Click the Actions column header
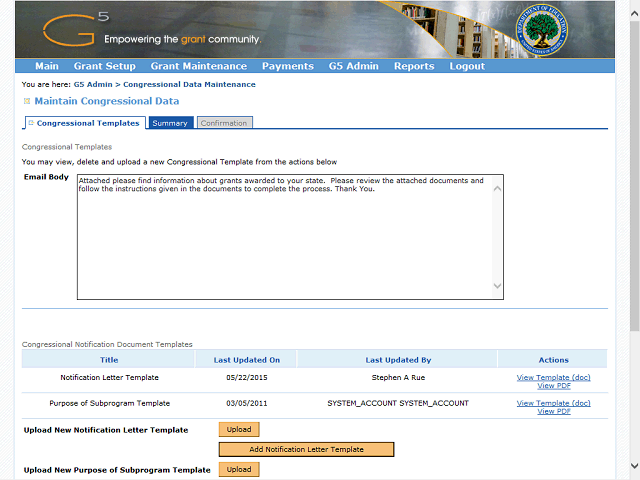This screenshot has height=480, width=640. [x=553, y=360]
